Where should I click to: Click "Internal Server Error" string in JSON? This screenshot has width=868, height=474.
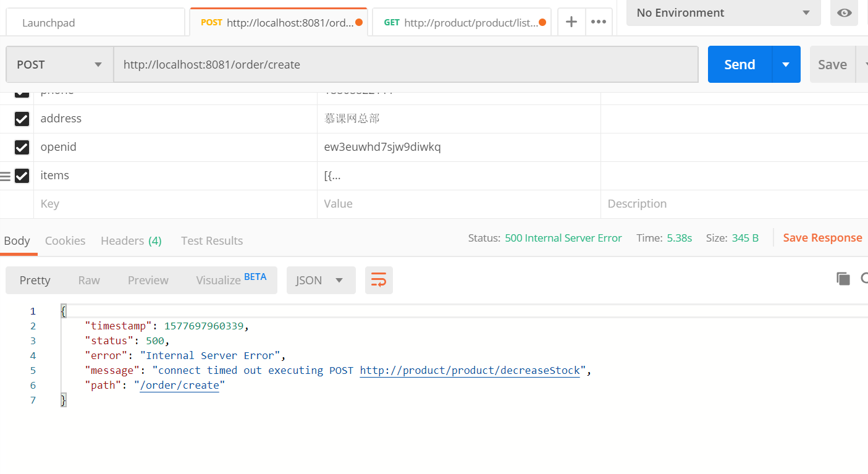[x=211, y=355]
